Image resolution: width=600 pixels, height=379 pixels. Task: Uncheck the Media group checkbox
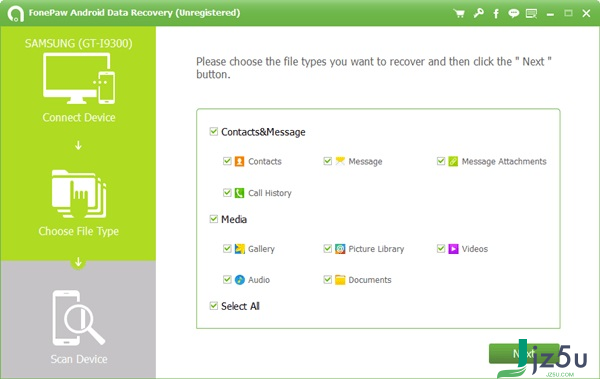pos(214,219)
